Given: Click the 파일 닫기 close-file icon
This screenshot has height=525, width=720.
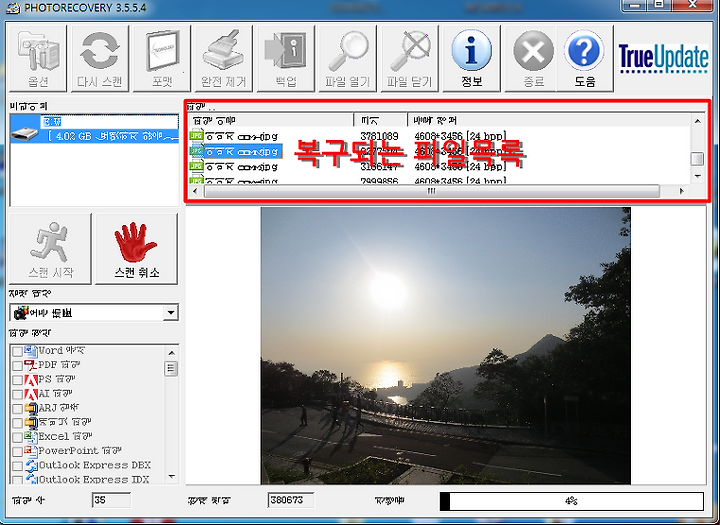Looking at the screenshot, I should coord(410,58).
